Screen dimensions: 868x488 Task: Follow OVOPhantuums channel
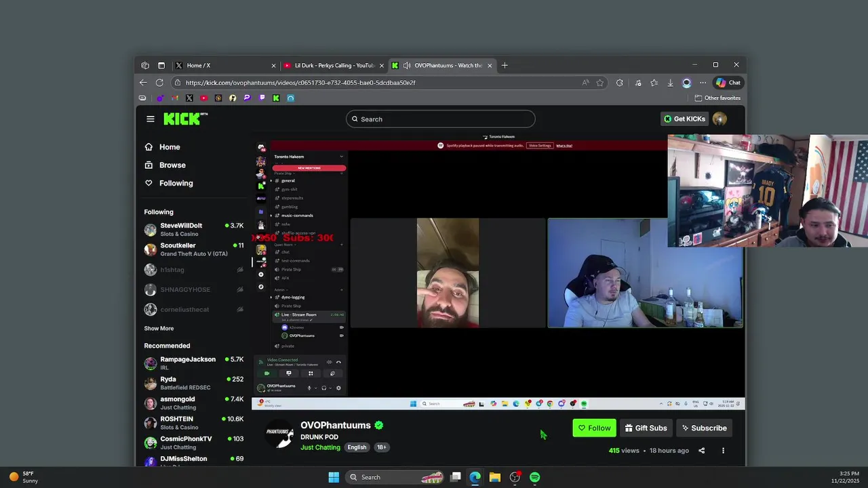(594, 428)
